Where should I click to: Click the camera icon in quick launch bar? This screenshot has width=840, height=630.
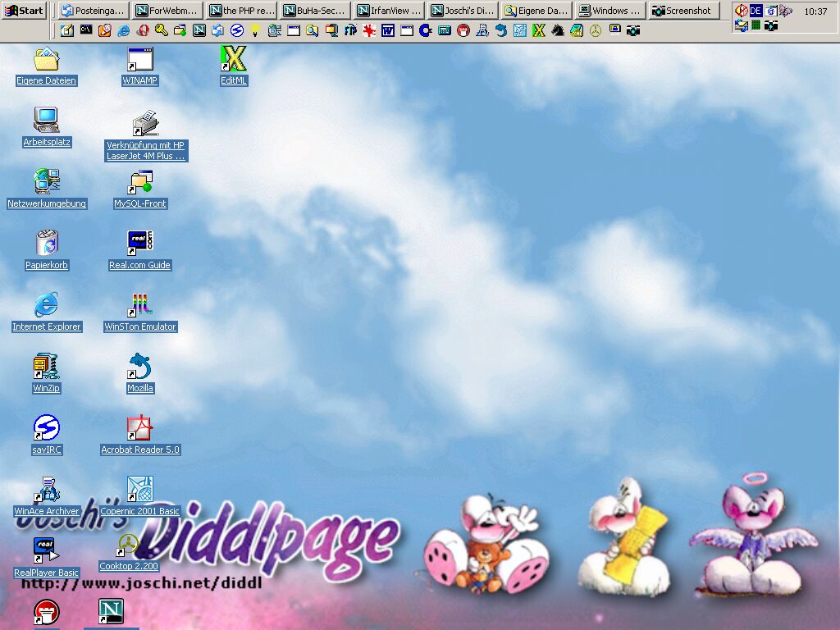pos(633,30)
